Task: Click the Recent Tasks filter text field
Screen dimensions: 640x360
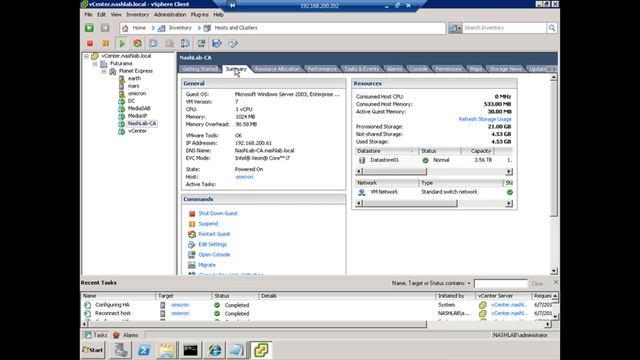Action: coord(501,283)
